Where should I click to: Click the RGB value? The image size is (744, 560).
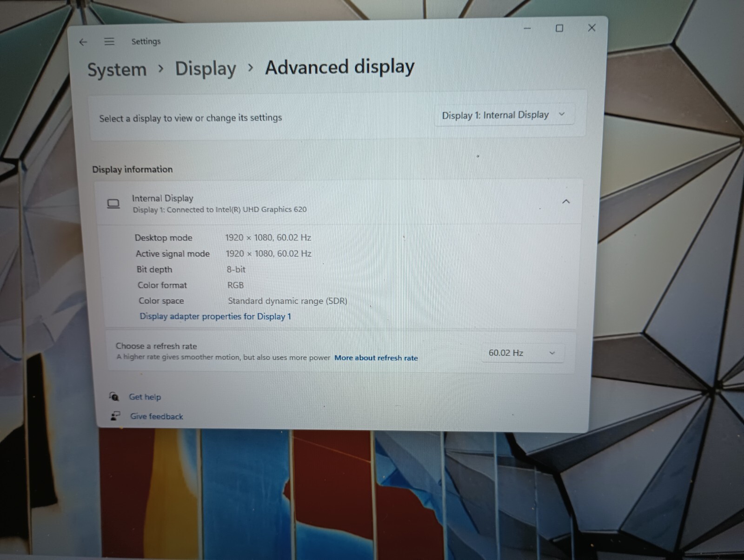click(x=235, y=285)
